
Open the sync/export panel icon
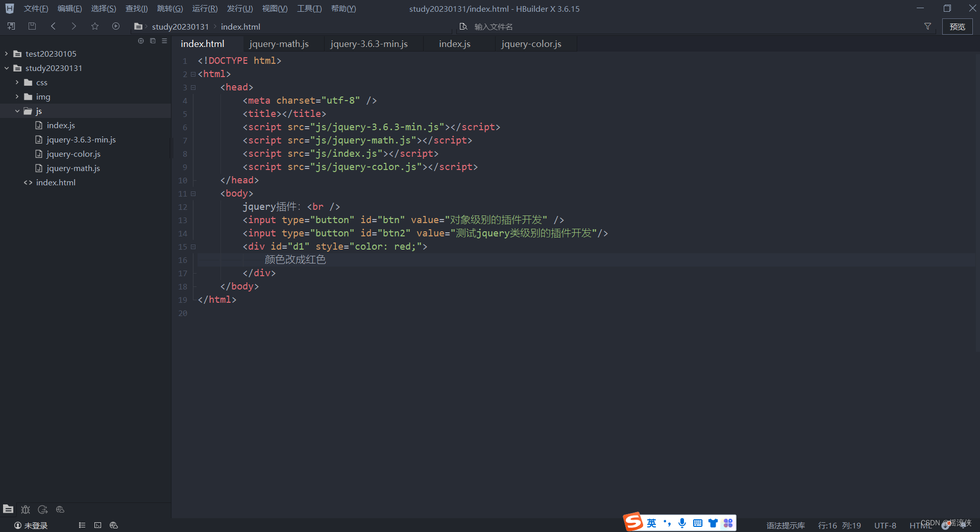tap(43, 509)
